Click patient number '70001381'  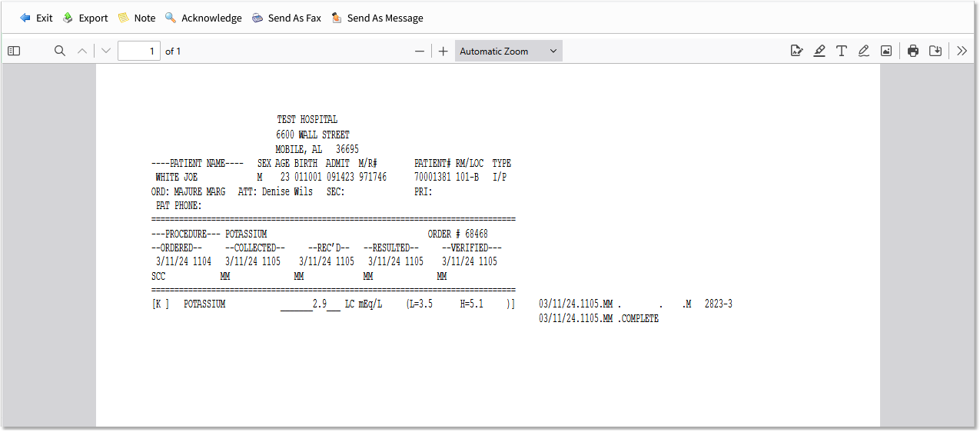[433, 177]
